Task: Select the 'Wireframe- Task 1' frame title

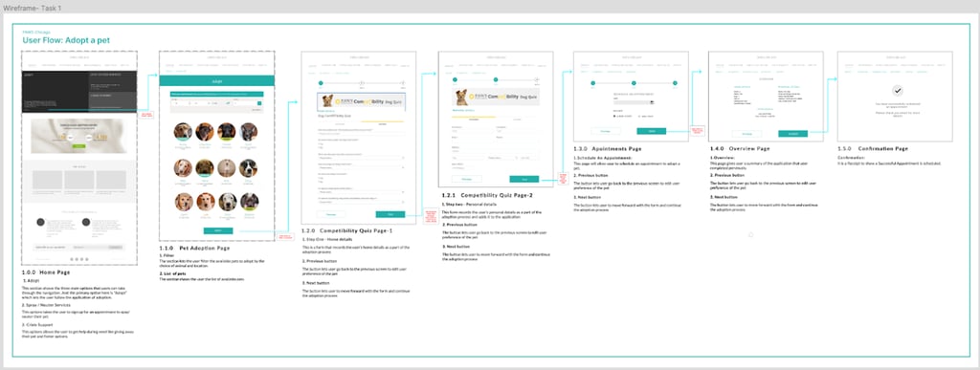Action: pos(33,8)
